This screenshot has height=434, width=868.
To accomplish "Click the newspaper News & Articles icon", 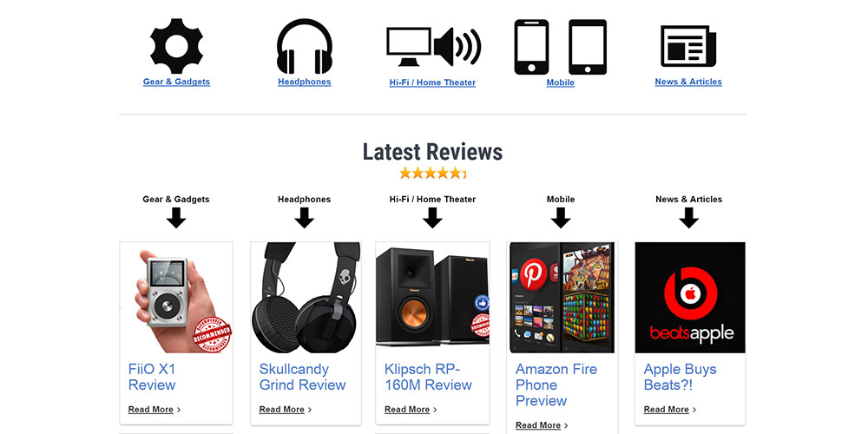I will [x=688, y=46].
